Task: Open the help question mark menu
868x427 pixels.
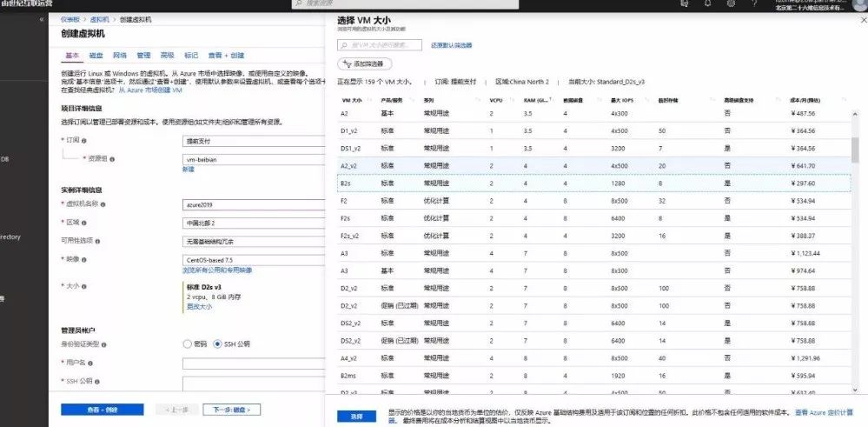Action: tap(754, 3)
